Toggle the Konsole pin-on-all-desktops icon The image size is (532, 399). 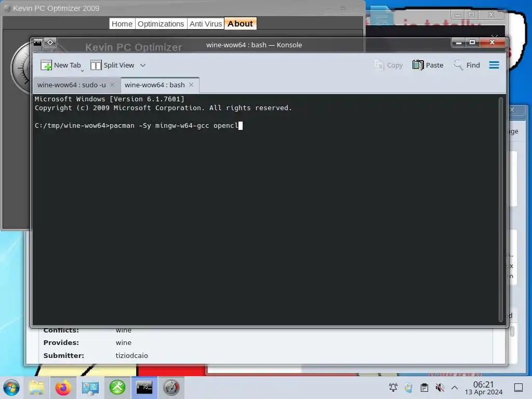[50, 43]
